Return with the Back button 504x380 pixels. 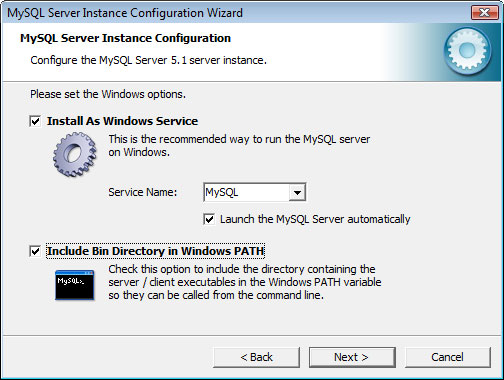(x=256, y=357)
